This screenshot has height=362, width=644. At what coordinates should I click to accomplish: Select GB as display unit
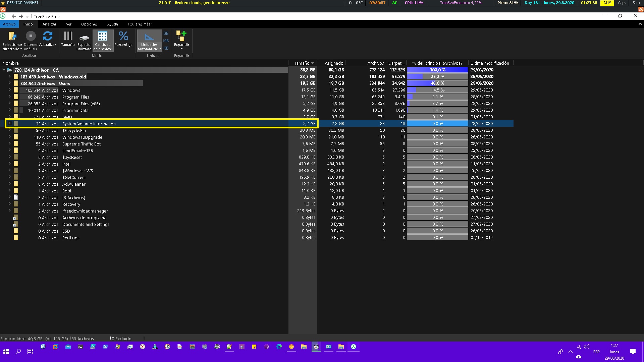[x=166, y=34]
